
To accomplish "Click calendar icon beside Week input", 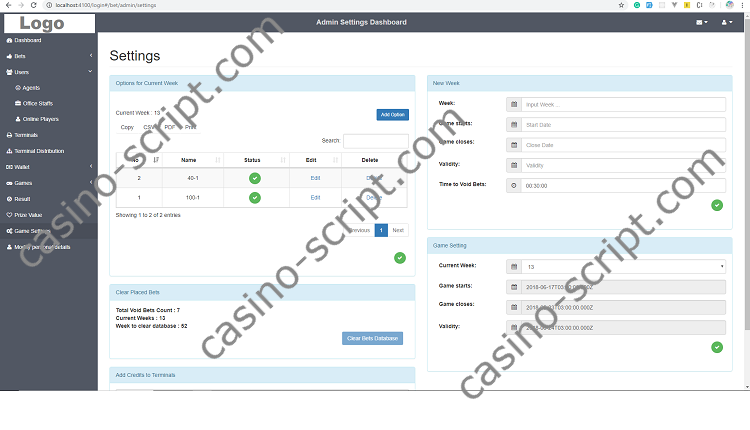I will click(513, 104).
